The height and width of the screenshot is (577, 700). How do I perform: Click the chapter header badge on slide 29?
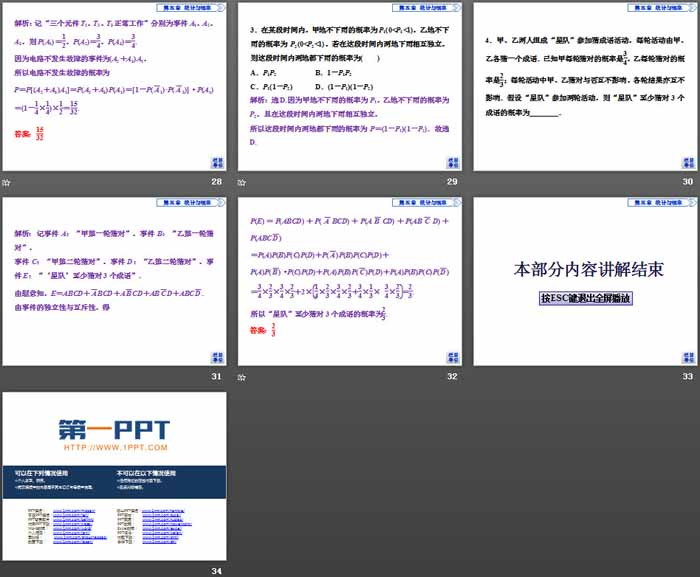tap(426, 8)
